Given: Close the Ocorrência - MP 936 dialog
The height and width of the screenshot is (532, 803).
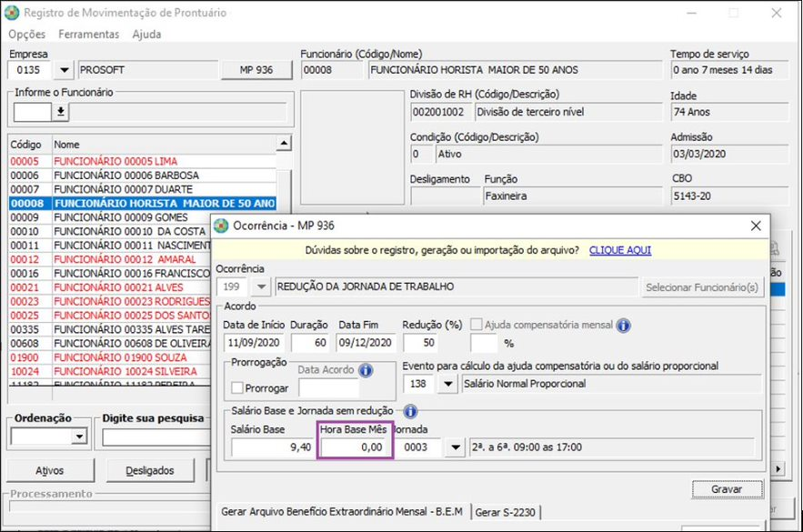Looking at the screenshot, I should (755, 226).
